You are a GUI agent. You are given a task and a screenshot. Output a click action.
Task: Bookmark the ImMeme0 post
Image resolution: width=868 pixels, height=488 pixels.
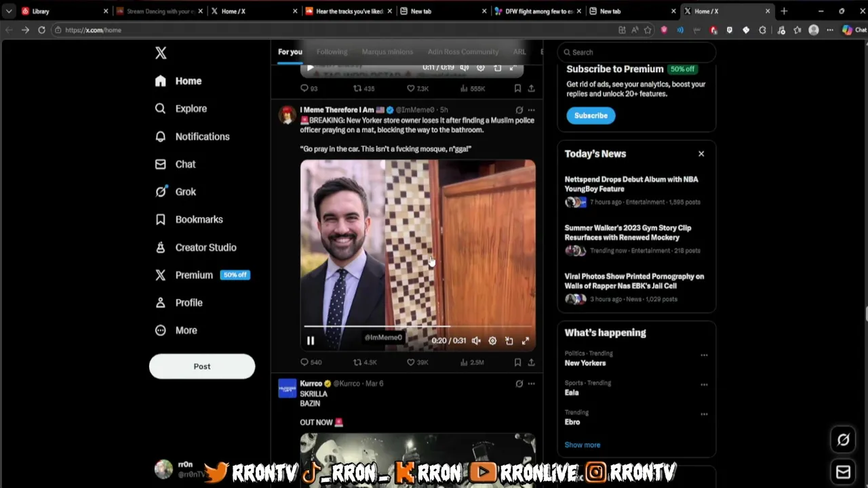click(517, 363)
